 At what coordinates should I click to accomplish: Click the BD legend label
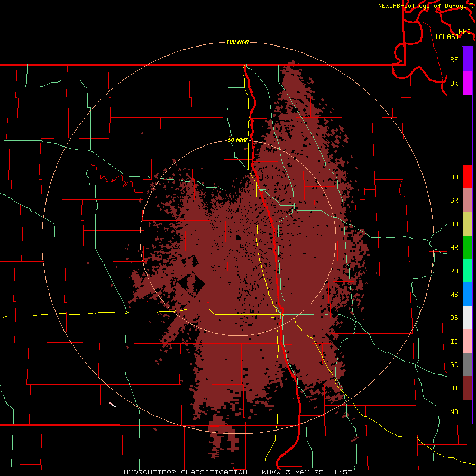pos(454,224)
